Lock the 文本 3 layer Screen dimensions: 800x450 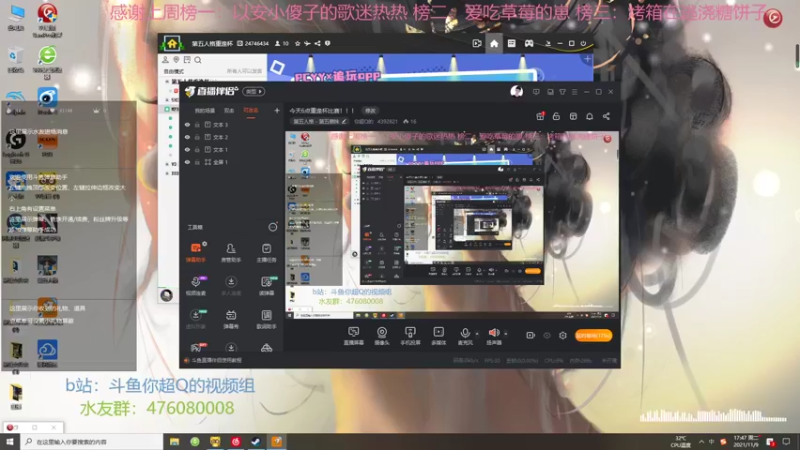point(197,124)
